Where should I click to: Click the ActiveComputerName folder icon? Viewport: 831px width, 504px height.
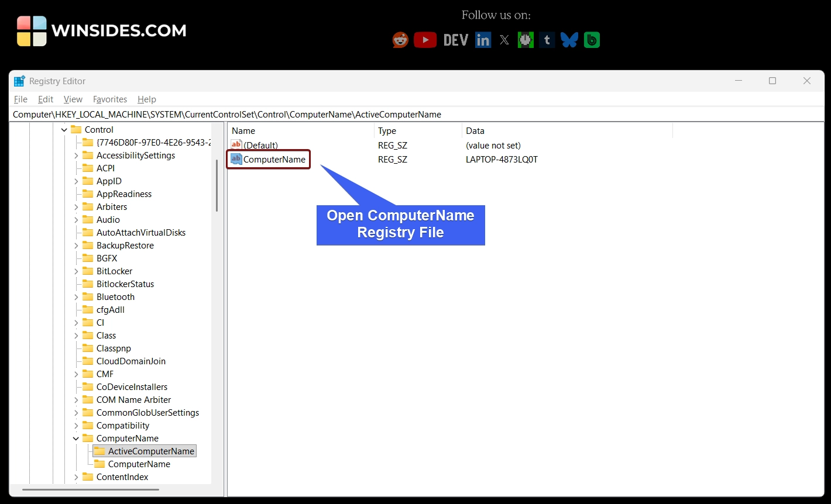99,451
